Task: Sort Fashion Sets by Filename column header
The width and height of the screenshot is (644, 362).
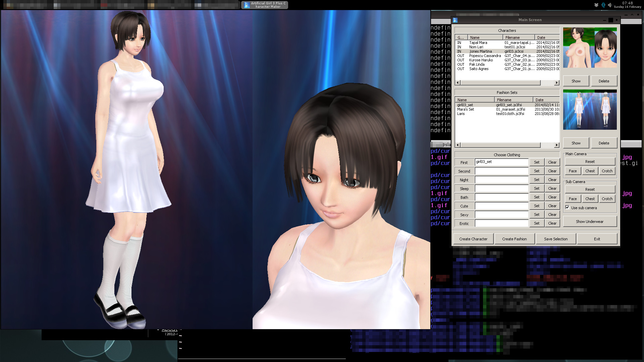Action: click(514, 100)
